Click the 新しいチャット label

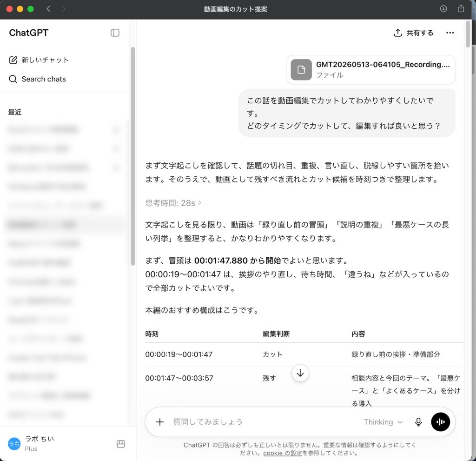(x=45, y=60)
